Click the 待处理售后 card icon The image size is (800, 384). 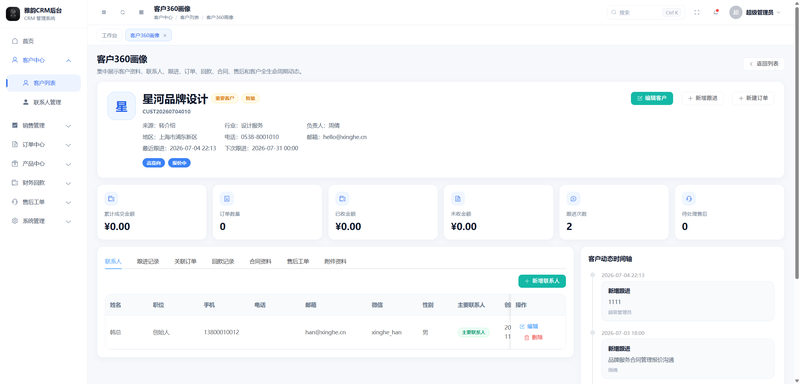click(689, 198)
